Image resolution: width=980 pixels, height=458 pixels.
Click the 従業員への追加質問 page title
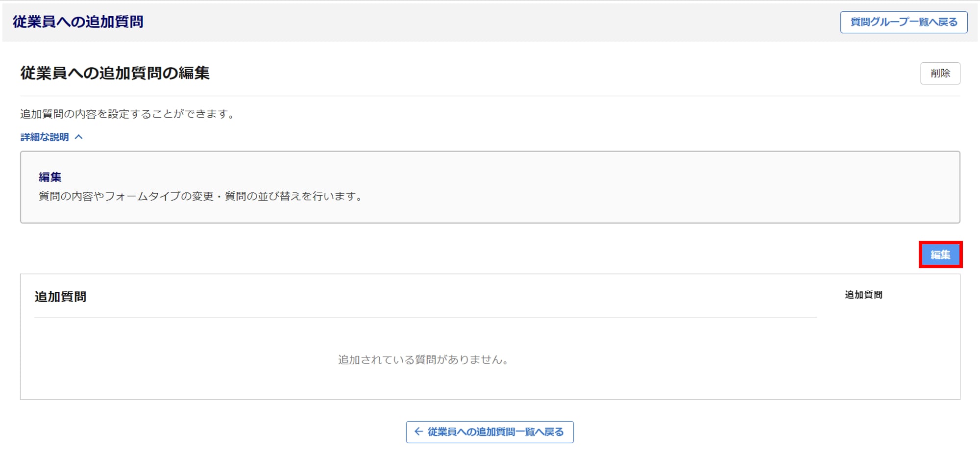pos(78,22)
